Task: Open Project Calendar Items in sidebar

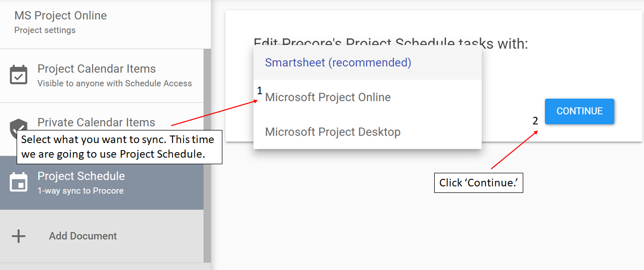Action: (102, 76)
